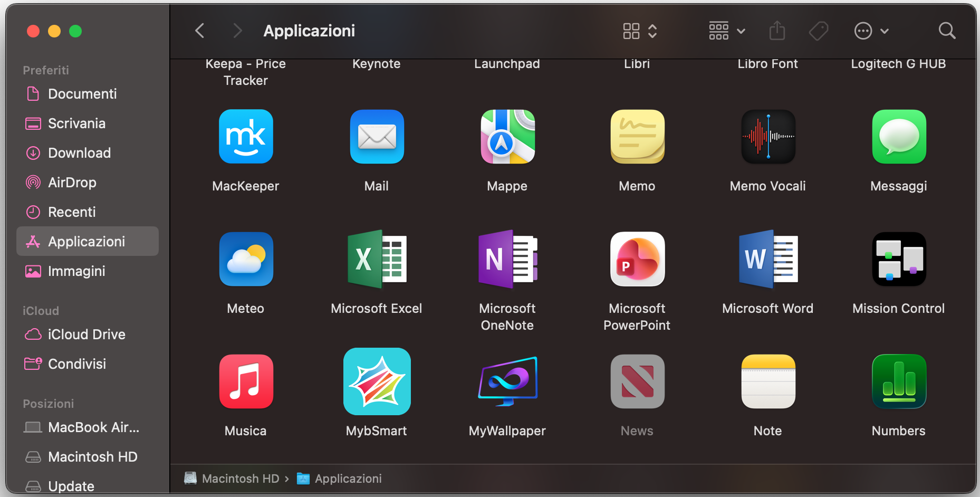
Task: Click the Libri label
Action: (637, 64)
